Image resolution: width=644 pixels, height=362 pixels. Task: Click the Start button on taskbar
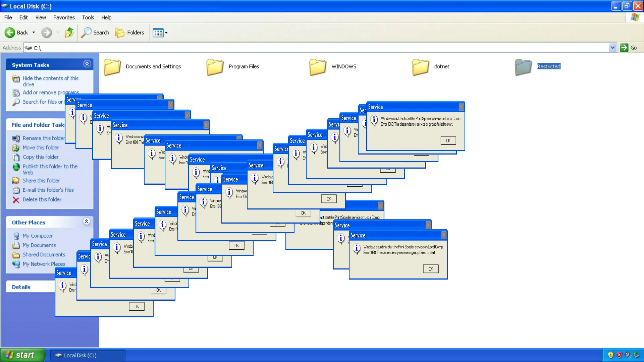pyautogui.click(x=24, y=355)
